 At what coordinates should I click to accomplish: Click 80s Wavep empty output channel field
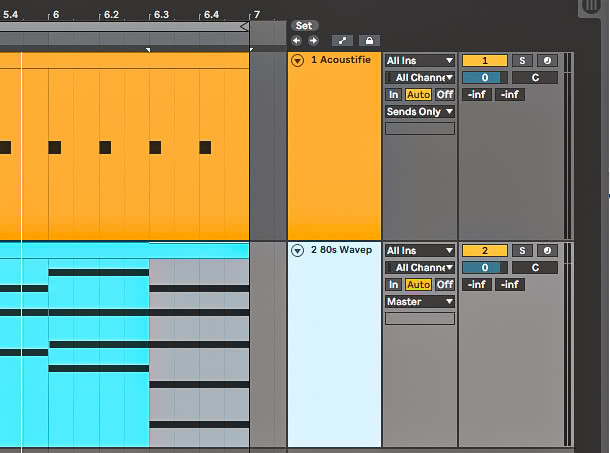pos(420,319)
